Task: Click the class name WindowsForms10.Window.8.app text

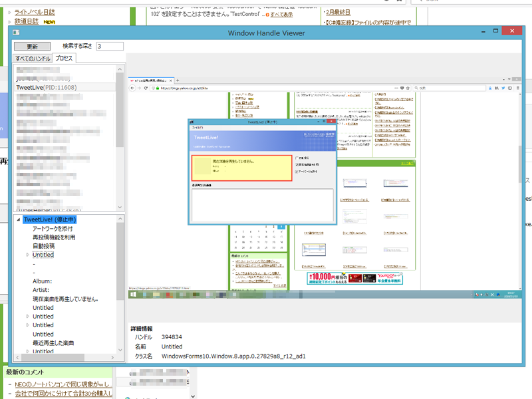Action: tap(233, 356)
